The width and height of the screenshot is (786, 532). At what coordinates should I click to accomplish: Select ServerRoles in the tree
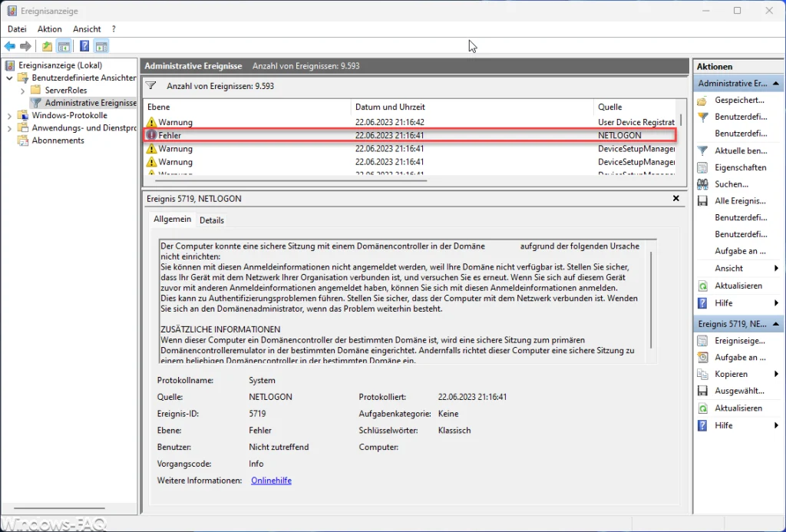66,91
